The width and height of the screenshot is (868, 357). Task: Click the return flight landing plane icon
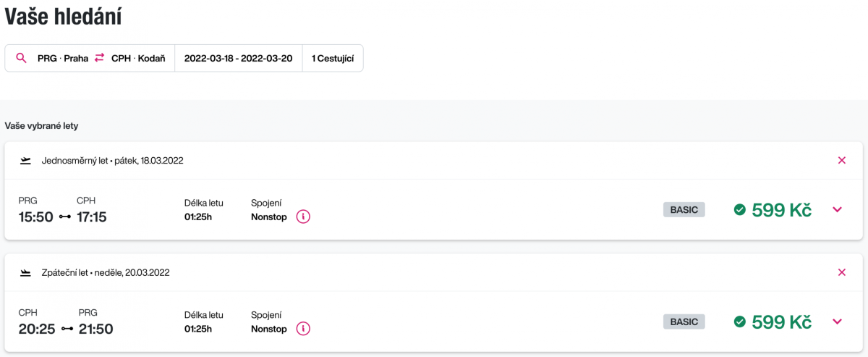(26, 273)
